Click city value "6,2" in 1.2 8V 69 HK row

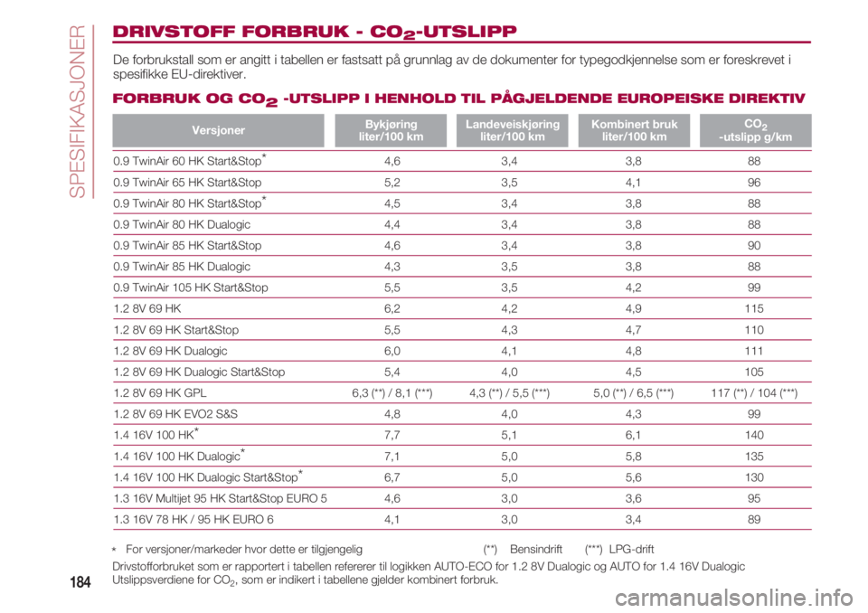point(392,308)
